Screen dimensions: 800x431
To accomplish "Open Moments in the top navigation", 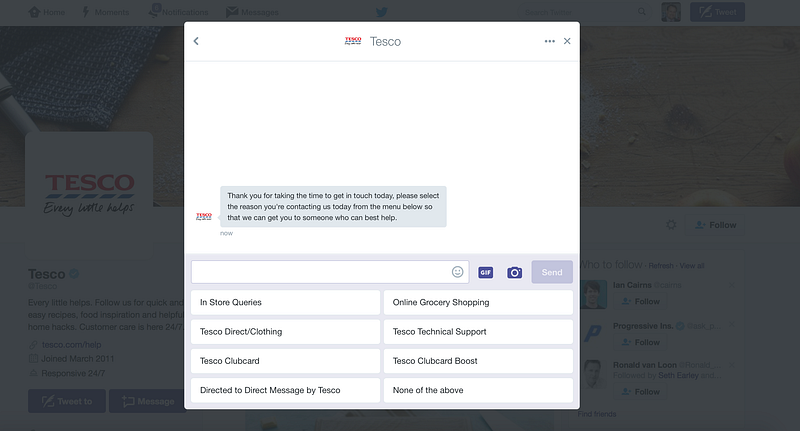I will [106, 12].
